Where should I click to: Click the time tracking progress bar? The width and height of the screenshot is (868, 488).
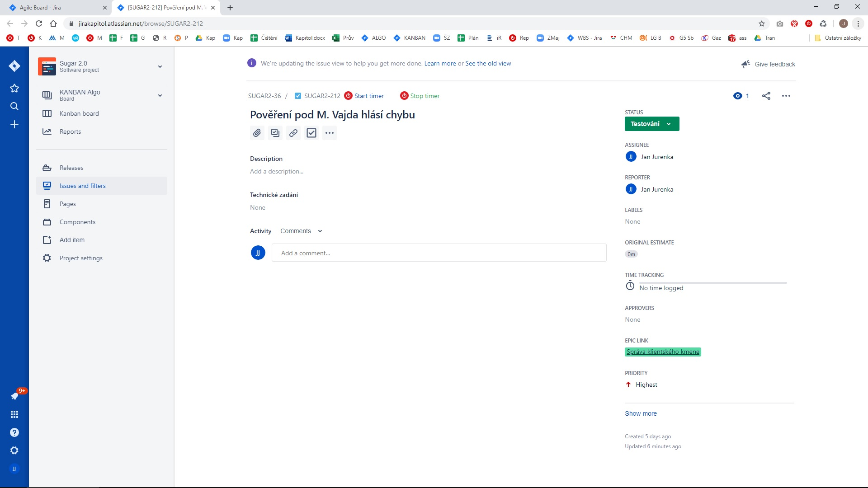tap(713, 283)
